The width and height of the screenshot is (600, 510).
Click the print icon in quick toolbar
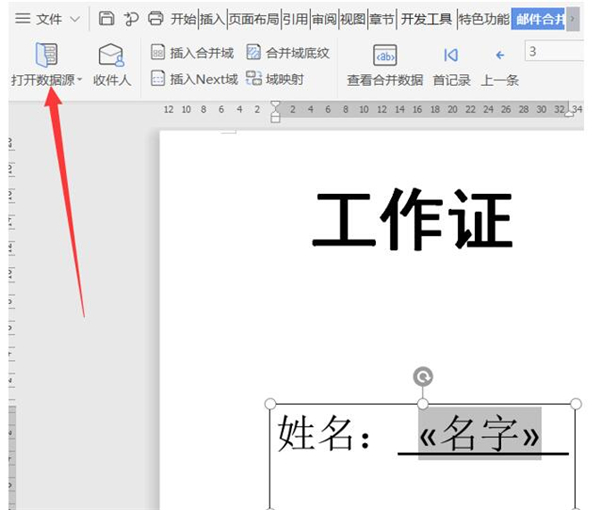point(155,19)
